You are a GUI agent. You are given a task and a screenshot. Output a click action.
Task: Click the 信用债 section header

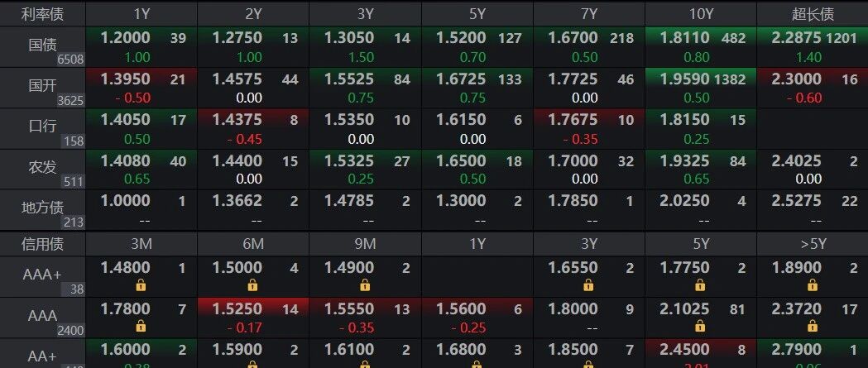pos(41,244)
